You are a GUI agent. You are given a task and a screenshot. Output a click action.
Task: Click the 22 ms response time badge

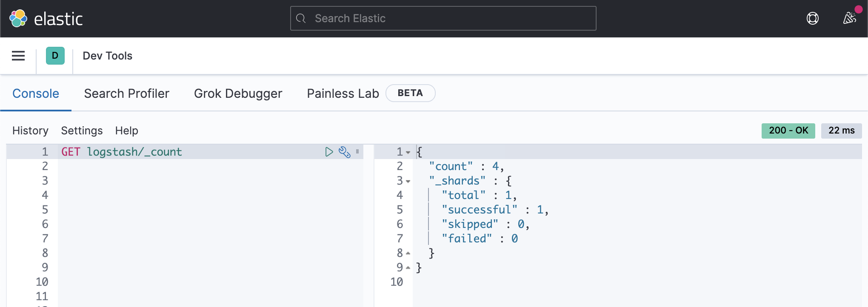click(842, 131)
